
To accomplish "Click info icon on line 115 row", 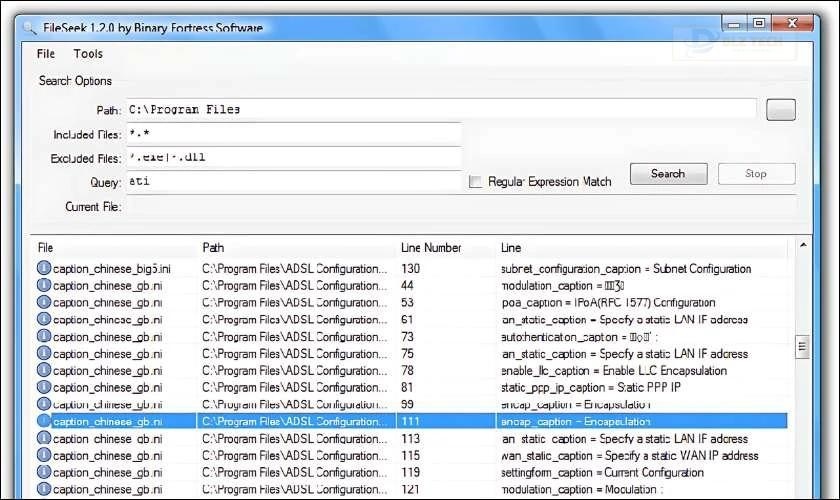I will (x=43, y=455).
